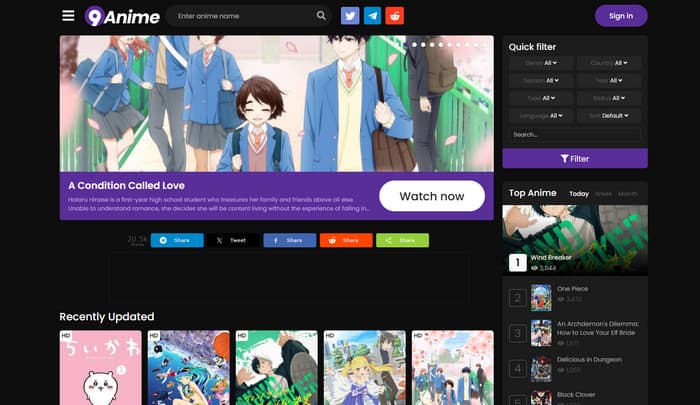Open One Piece in the Top Anime list

tap(572, 288)
